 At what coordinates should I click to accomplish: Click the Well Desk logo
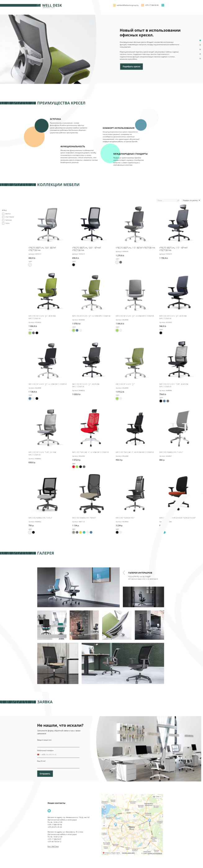coord(52,6)
